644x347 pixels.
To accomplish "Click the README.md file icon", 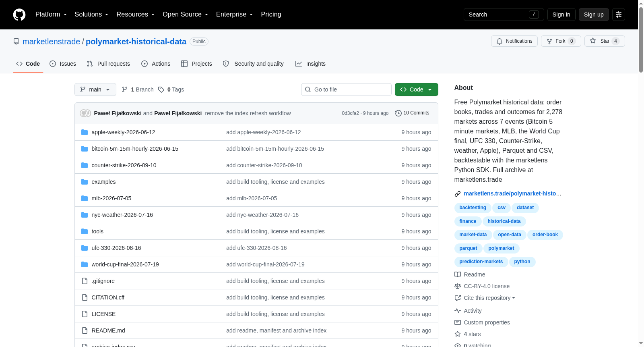I will tap(85, 330).
